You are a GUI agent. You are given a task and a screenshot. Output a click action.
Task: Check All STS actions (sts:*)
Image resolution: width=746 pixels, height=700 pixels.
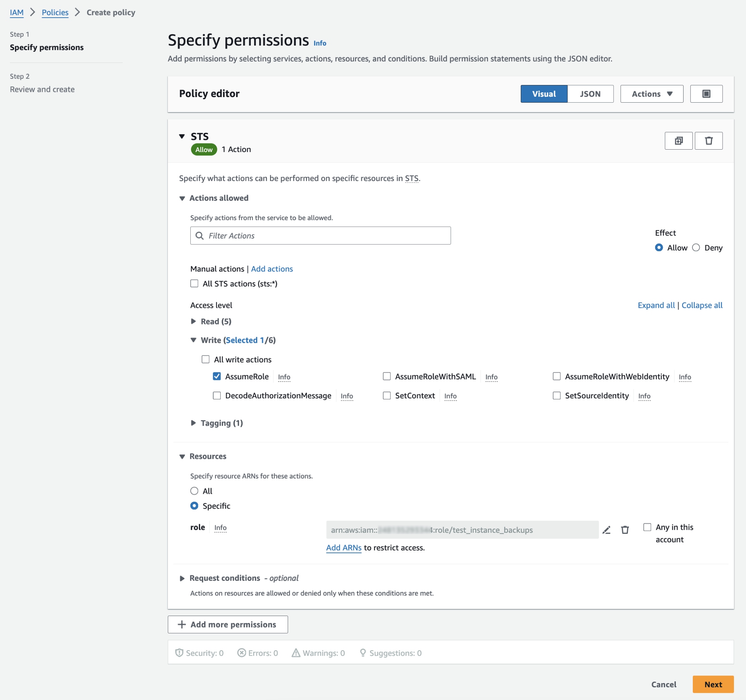[194, 283]
